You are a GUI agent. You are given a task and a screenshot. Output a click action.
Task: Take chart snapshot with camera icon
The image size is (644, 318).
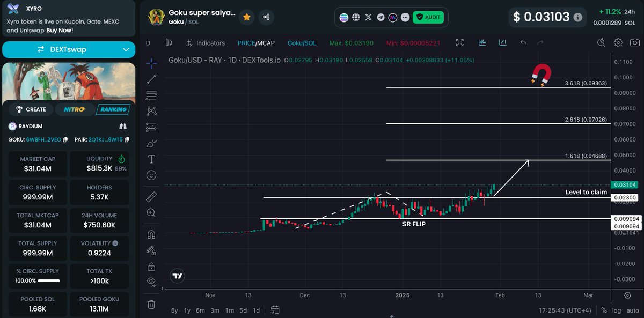point(635,43)
